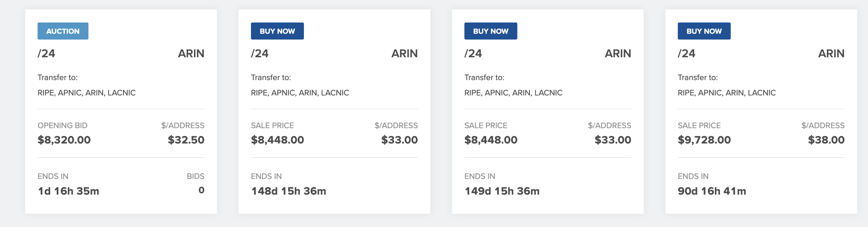Click the 1d 16h 35m auction countdown

pos(69,191)
